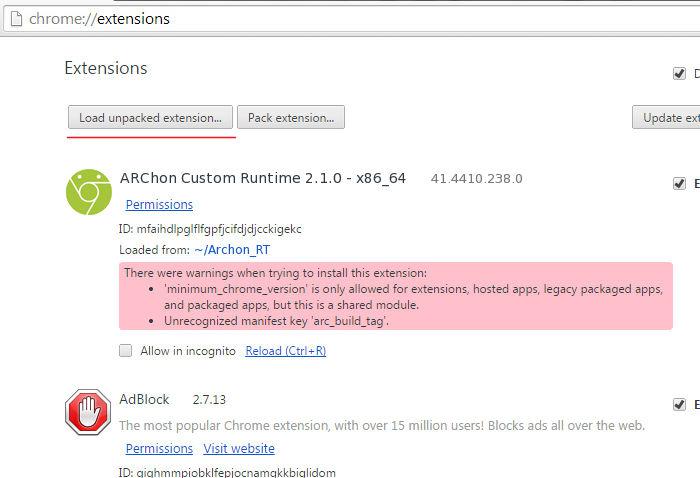Click the ARChon Custom Runtime 2.1.0 title

(262, 178)
